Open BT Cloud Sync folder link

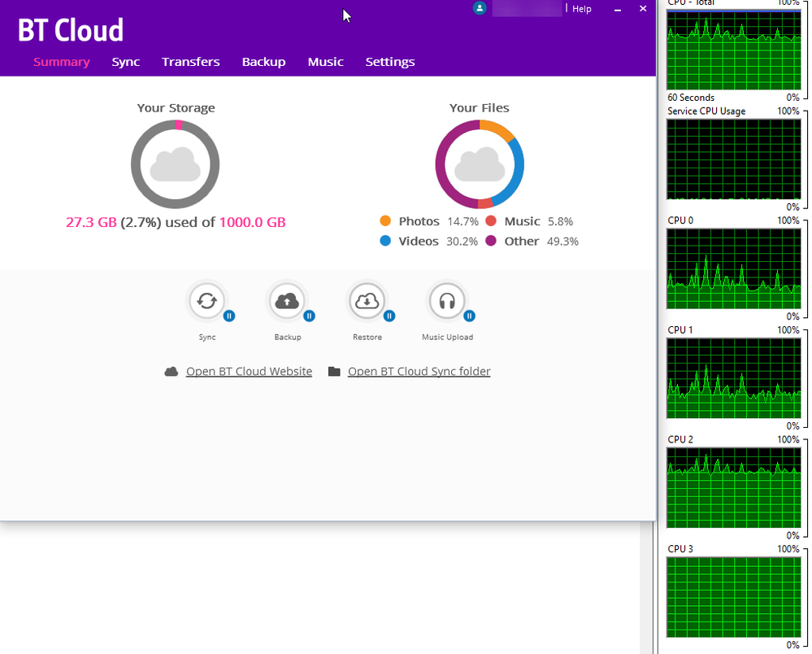coord(419,372)
